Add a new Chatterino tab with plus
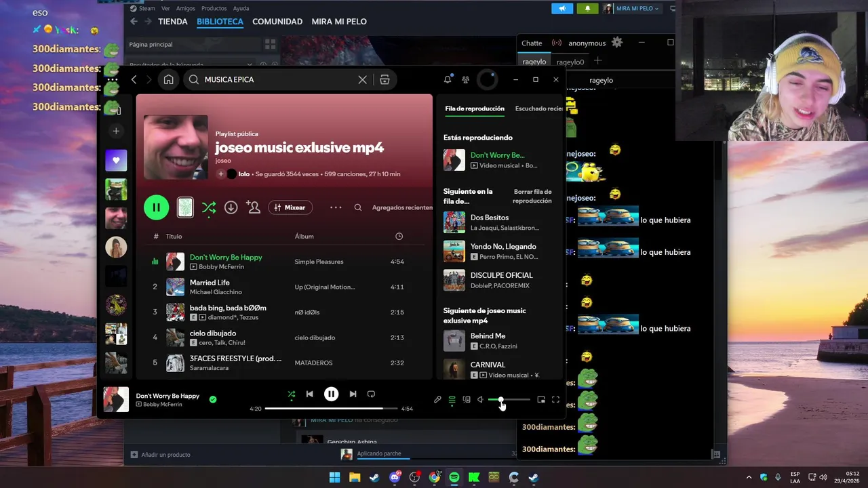 [597, 61]
